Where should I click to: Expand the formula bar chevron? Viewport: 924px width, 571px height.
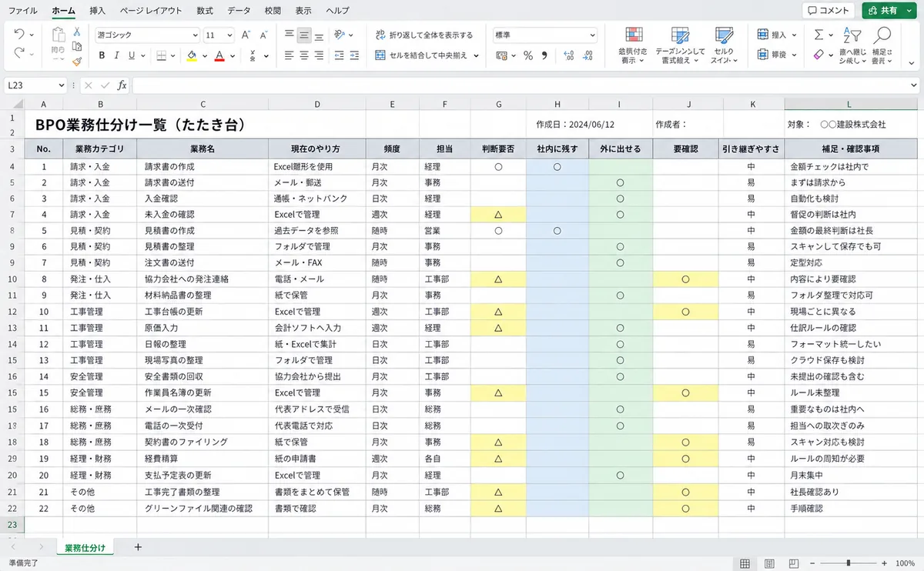click(x=913, y=85)
